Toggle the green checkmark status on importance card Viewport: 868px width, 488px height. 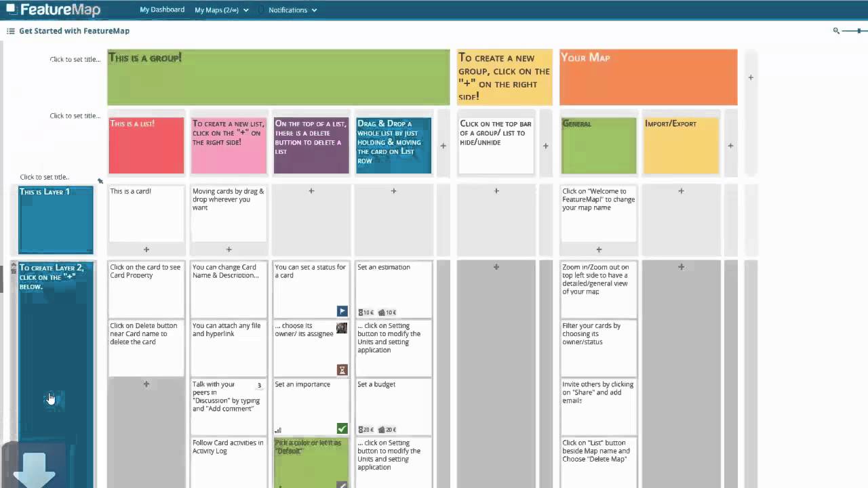point(342,428)
